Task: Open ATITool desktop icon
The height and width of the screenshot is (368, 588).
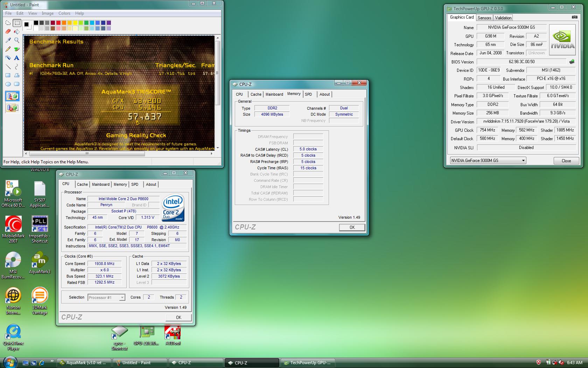Action: 173,335
